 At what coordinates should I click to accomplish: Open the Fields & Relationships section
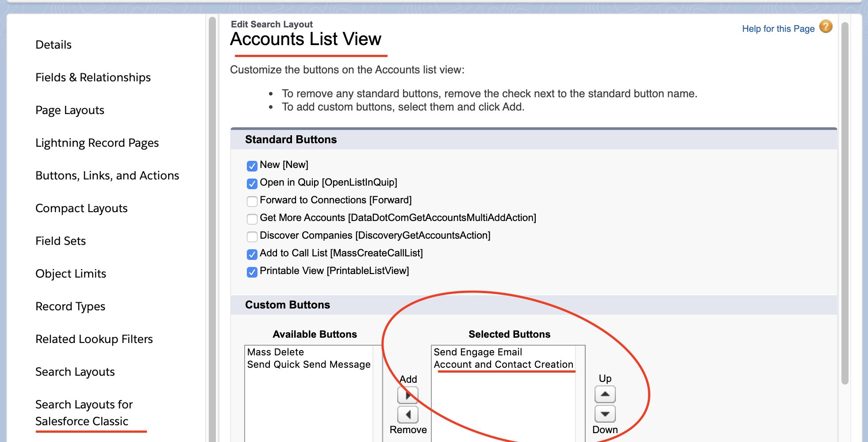tap(93, 77)
